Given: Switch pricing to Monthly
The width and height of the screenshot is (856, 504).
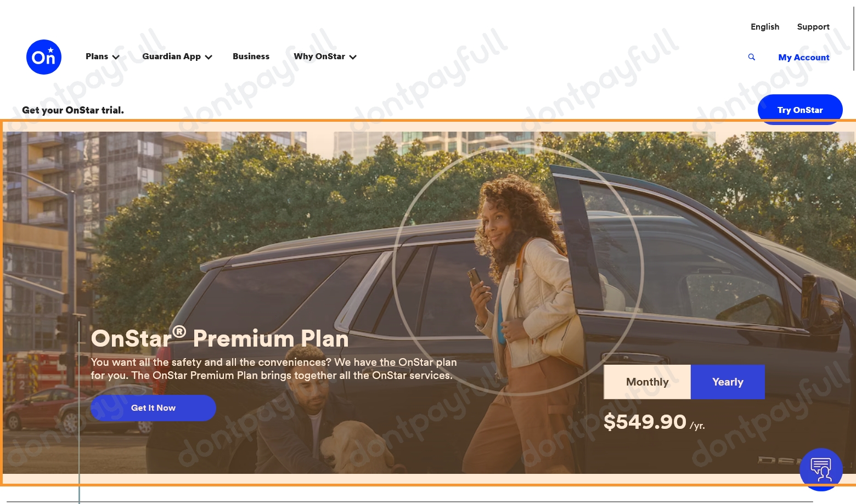Looking at the screenshot, I should coord(647,382).
